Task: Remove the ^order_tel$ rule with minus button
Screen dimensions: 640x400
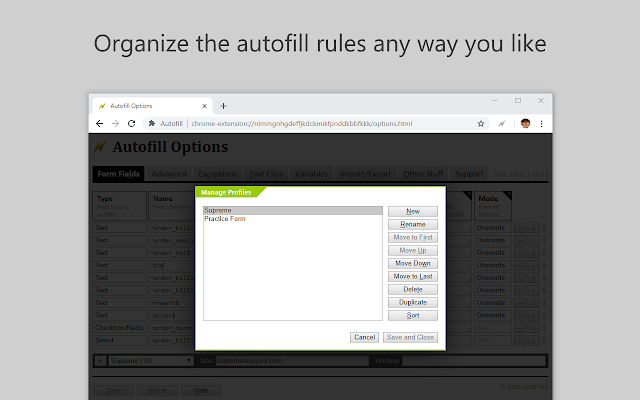Action: coord(520,253)
